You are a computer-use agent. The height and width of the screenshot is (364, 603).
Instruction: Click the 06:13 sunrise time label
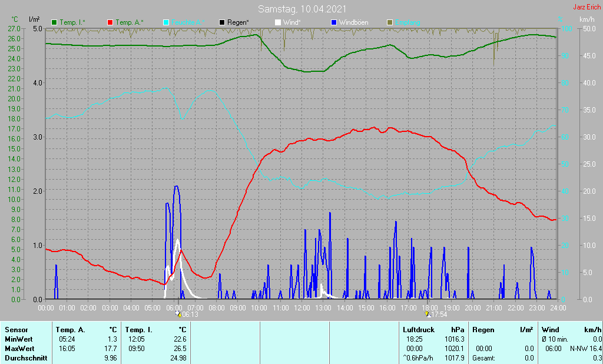click(190, 315)
